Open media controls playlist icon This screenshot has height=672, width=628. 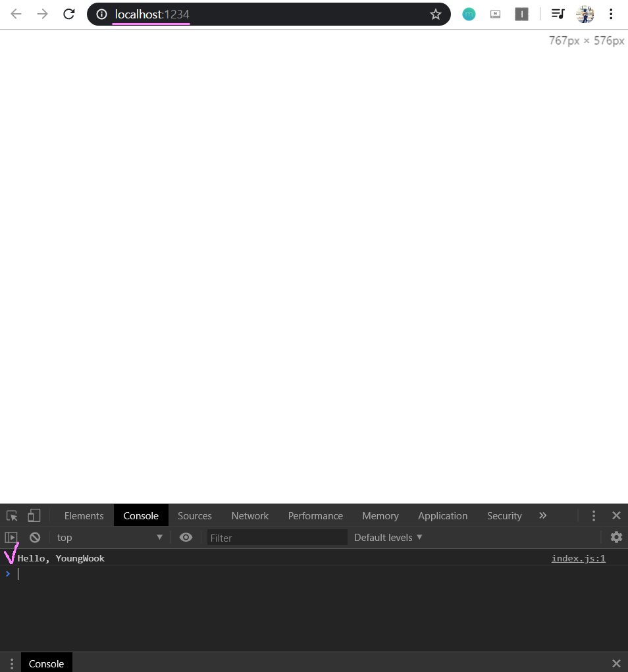coord(558,14)
